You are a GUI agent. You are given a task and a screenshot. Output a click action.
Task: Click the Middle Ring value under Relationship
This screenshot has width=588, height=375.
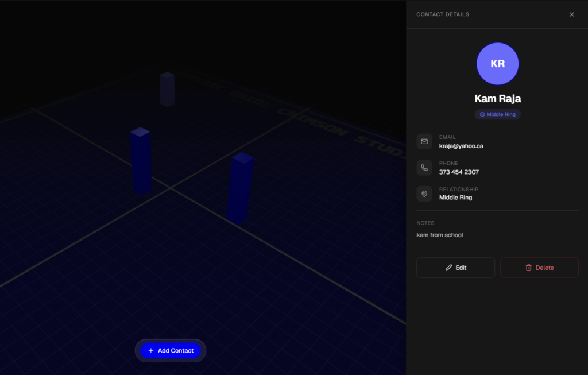pos(455,198)
